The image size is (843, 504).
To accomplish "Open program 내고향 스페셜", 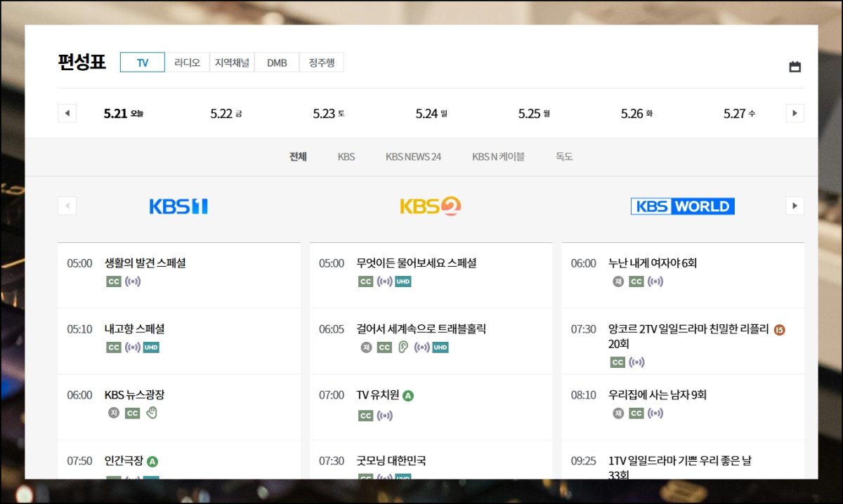I will tap(134, 329).
